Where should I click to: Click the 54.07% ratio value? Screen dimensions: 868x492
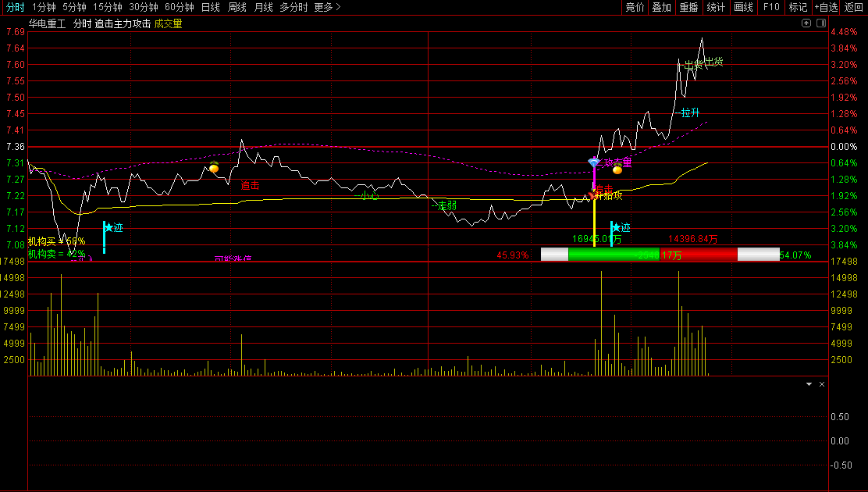pos(795,255)
